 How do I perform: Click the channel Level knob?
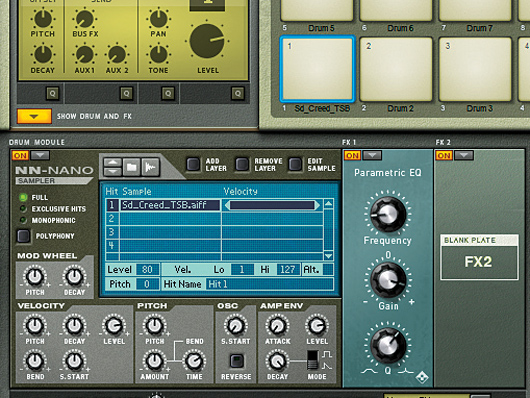coord(207,41)
